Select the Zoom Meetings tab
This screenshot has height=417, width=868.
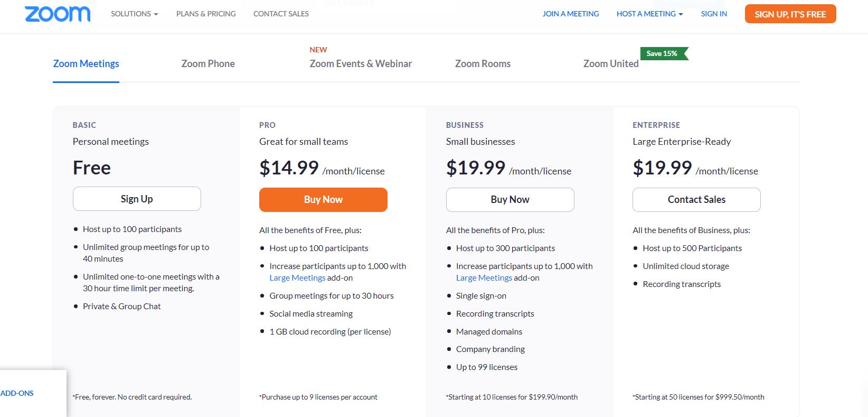[x=86, y=63]
